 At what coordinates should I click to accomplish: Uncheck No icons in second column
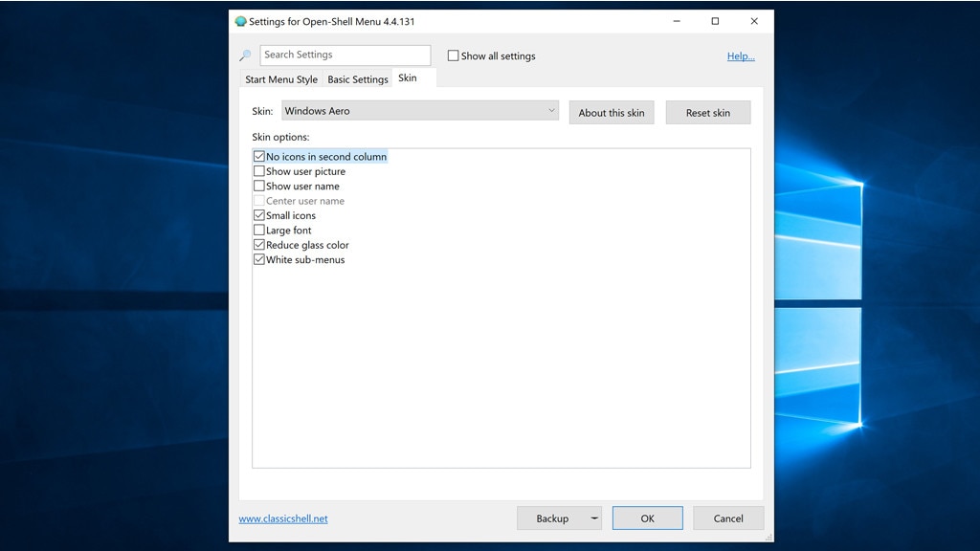coord(258,156)
